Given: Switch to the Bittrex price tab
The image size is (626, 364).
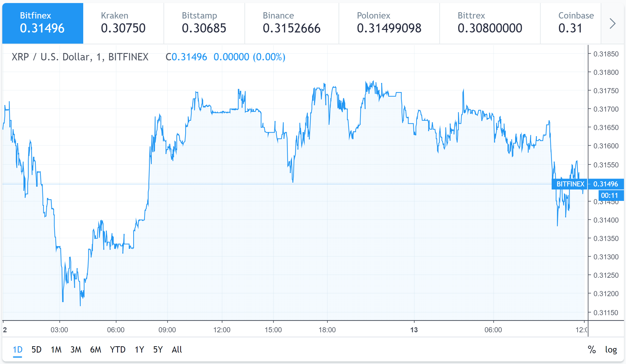Looking at the screenshot, I should click(490, 23).
